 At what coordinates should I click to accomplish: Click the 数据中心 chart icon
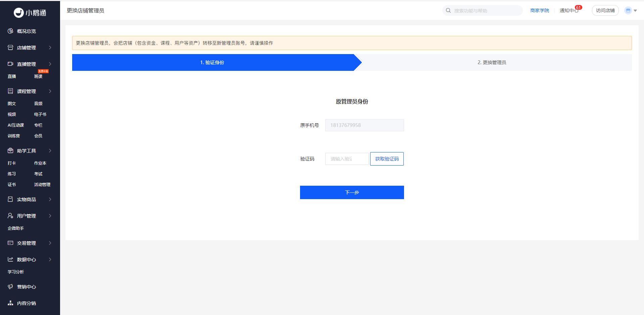pyautogui.click(x=10, y=259)
